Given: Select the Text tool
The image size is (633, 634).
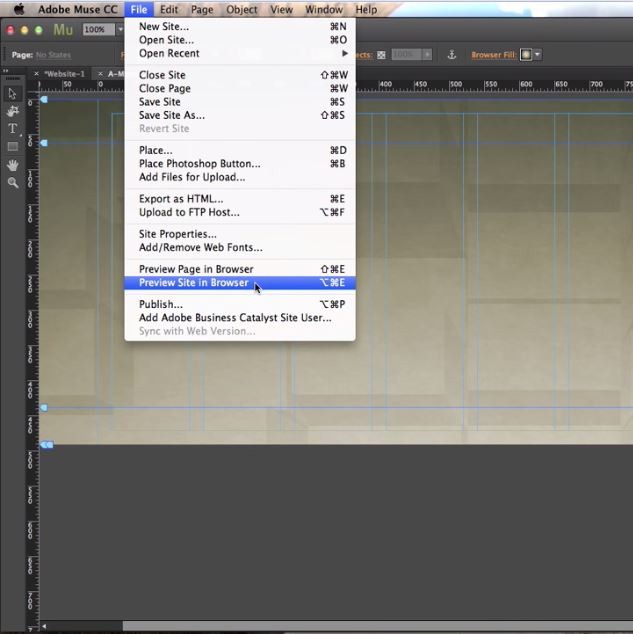Looking at the screenshot, I should click(x=13, y=129).
